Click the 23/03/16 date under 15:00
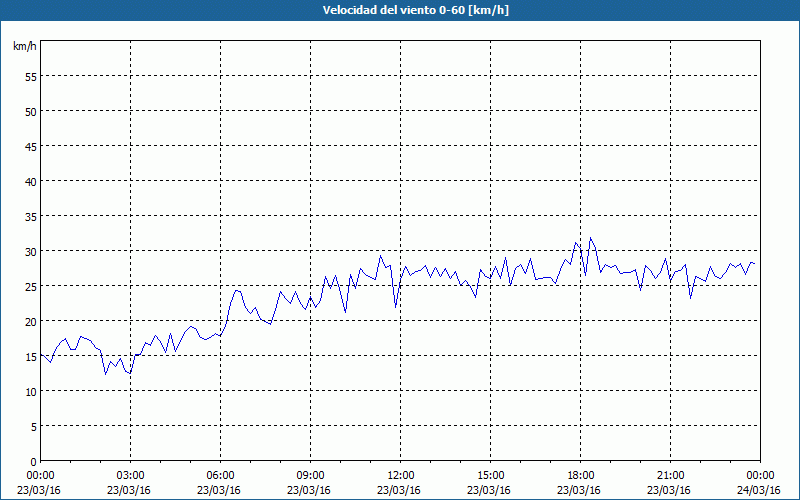Viewport: 800px width, 500px height. [x=489, y=490]
